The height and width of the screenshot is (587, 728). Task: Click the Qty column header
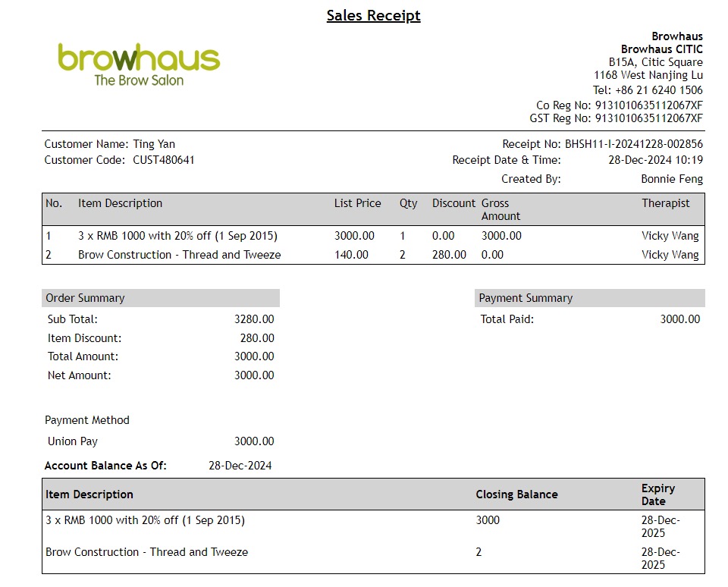(408, 203)
